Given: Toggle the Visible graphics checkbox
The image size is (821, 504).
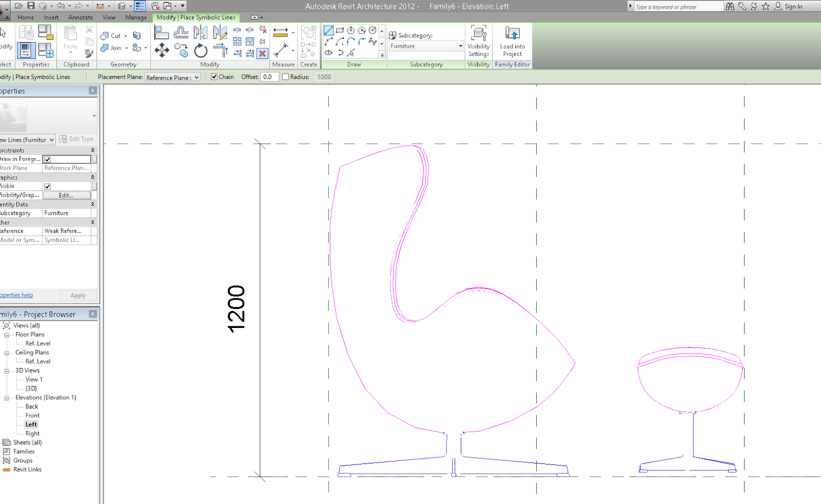Looking at the screenshot, I should 47,186.
